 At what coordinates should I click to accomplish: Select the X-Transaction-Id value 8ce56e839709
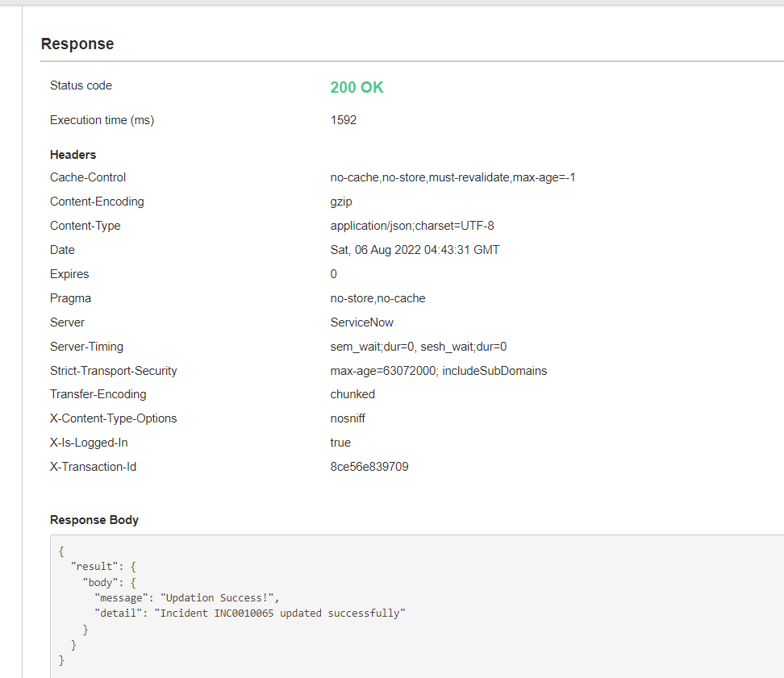click(x=369, y=467)
